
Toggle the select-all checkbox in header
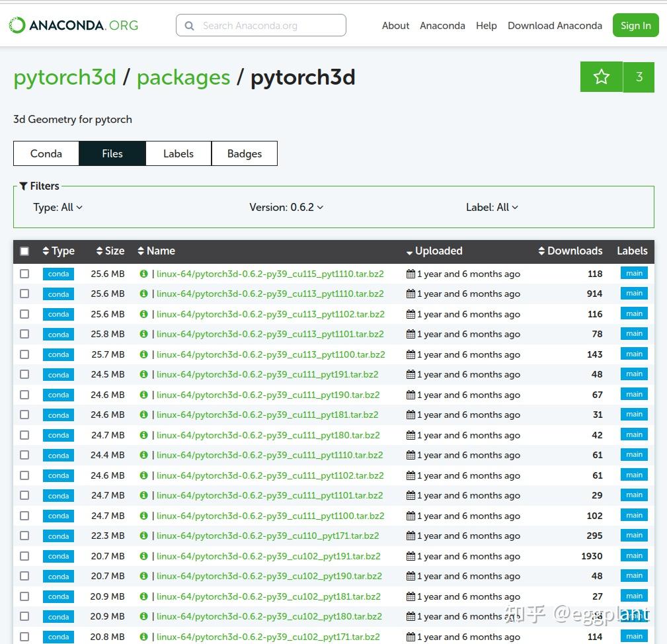(24, 251)
